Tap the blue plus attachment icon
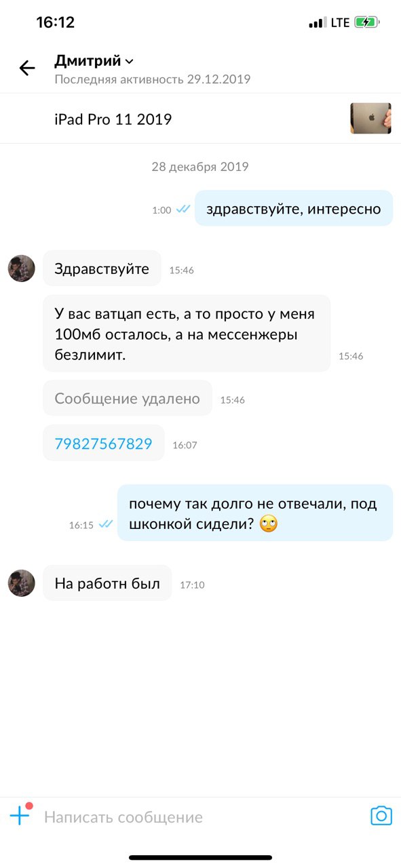The height and width of the screenshot is (868, 401). pos(20,814)
